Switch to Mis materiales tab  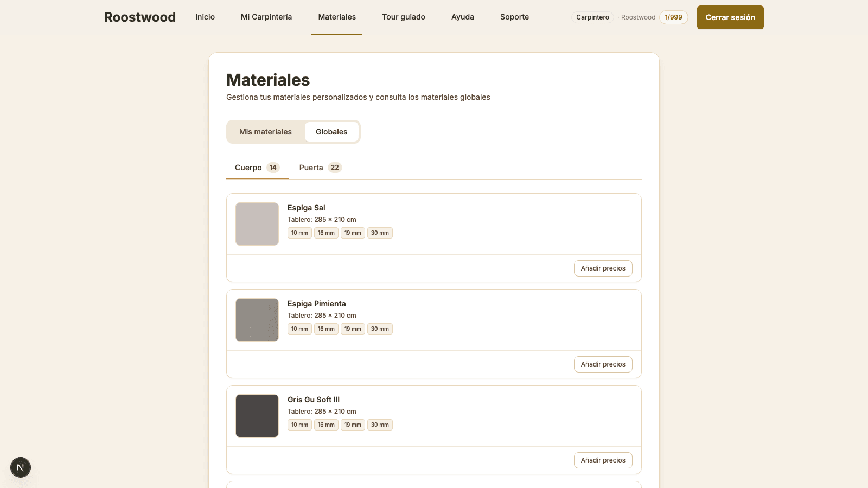pyautogui.click(x=265, y=132)
